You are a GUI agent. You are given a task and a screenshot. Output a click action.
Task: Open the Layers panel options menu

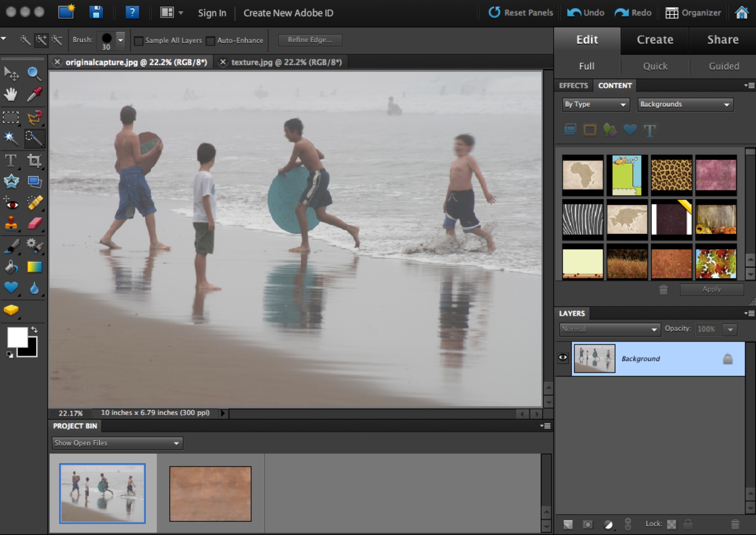(749, 313)
